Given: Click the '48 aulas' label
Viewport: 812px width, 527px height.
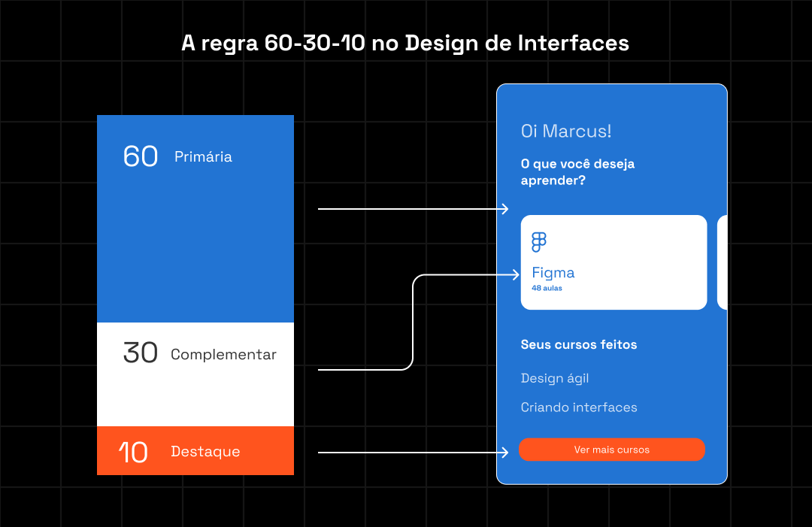Looking at the screenshot, I should point(547,288).
